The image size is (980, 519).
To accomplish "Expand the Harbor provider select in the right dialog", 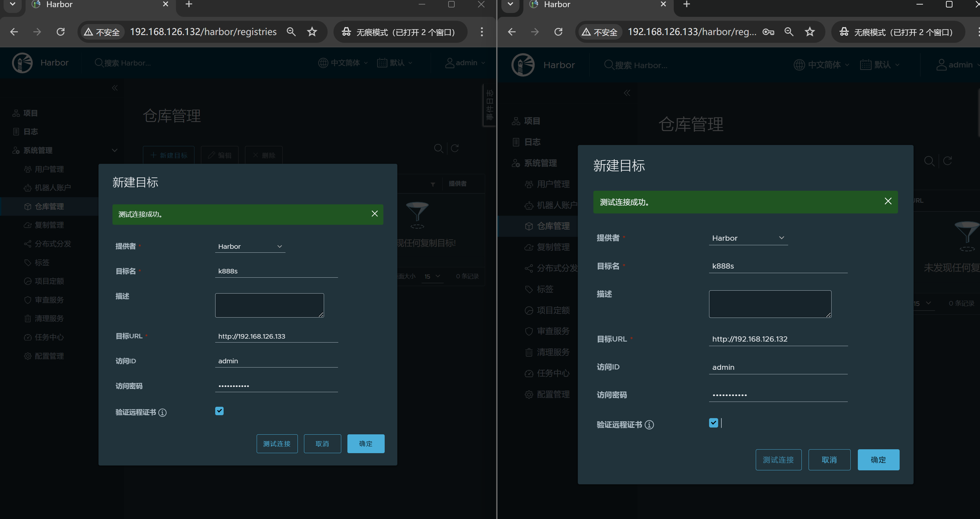I will [748, 238].
